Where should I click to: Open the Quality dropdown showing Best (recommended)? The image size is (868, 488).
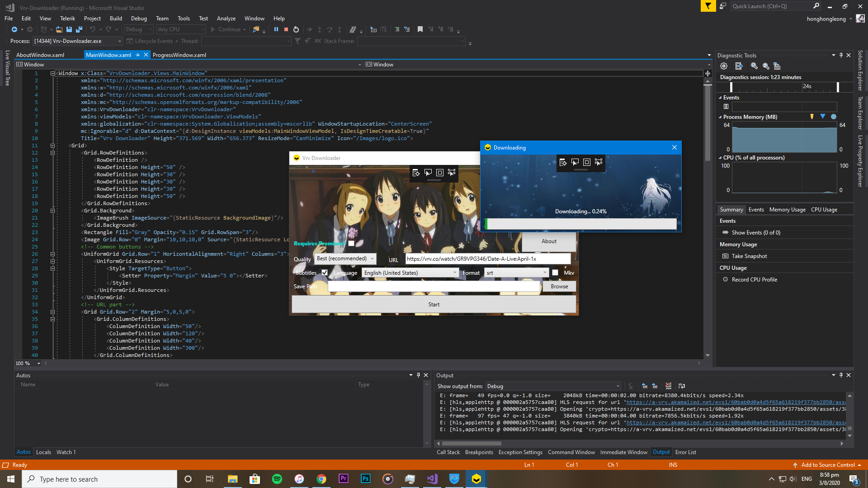click(x=345, y=258)
